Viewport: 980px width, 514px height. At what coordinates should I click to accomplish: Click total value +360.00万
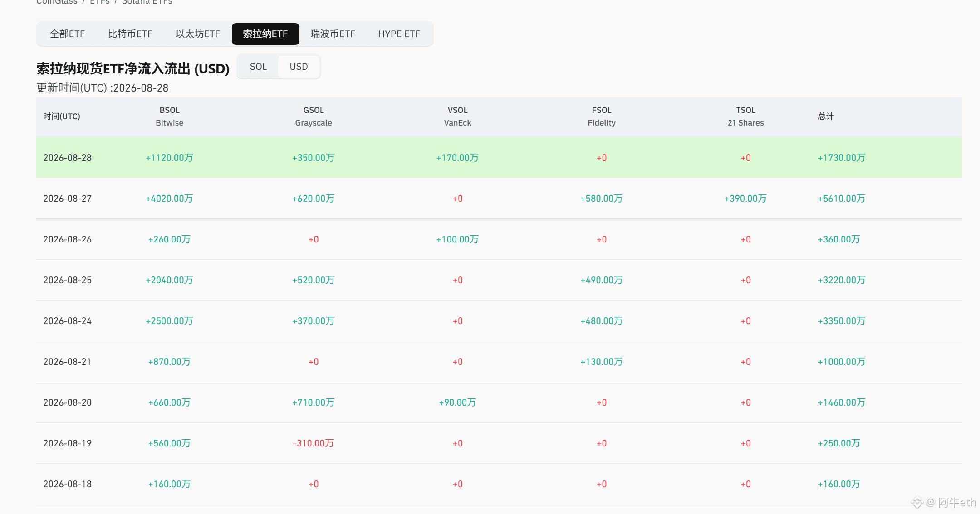pos(839,239)
